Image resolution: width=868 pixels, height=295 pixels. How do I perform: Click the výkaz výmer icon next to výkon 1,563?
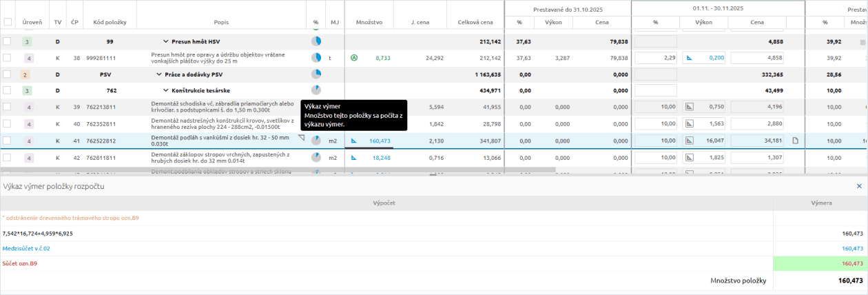tap(689, 123)
